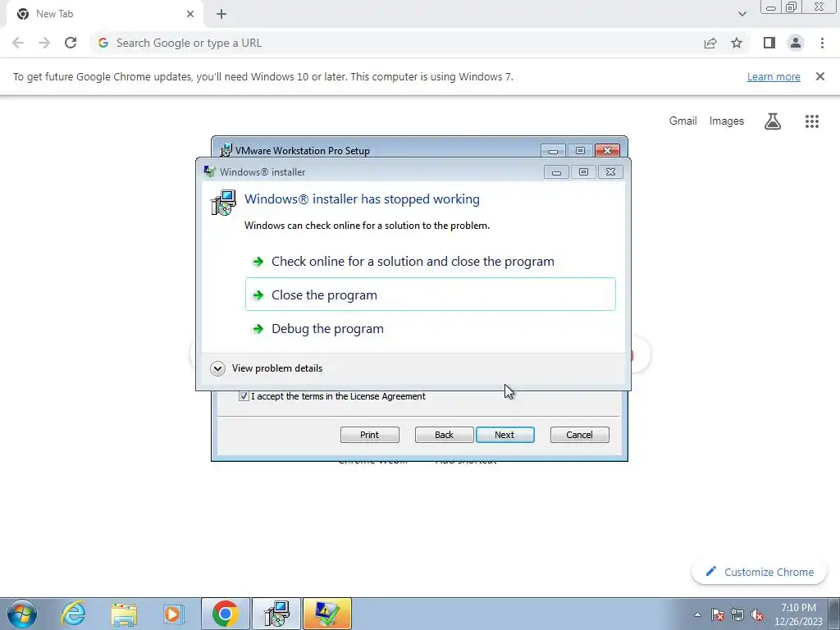The image size is (840, 630).
Task: Dismiss the Chrome update infobar
Action: (x=819, y=76)
